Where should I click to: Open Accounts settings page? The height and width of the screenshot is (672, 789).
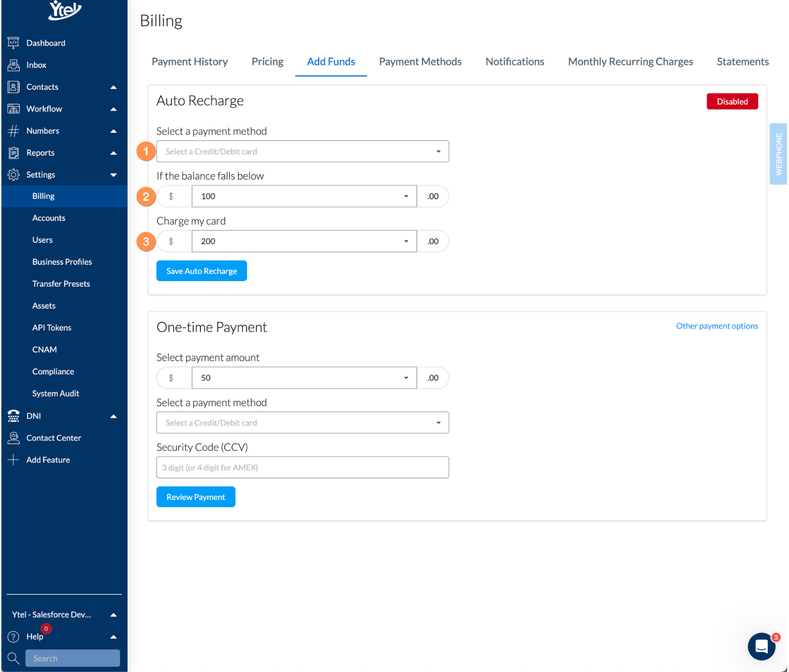pyautogui.click(x=49, y=218)
